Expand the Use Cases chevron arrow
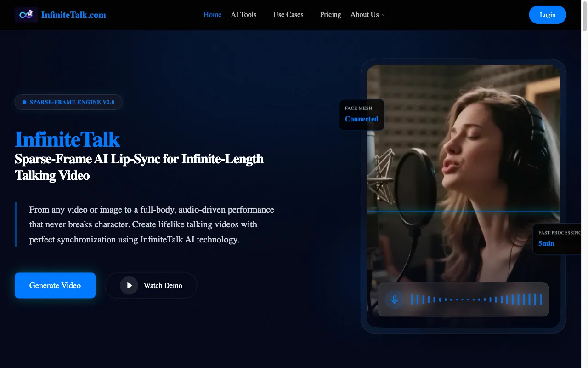Screen dimensions: 588x368 coord(308,15)
